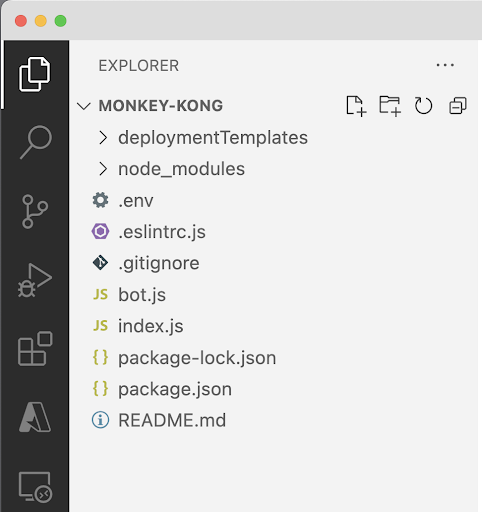Click the ESLint icon beside .eslintrc.js
The width and height of the screenshot is (482, 512).
(x=100, y=231)
